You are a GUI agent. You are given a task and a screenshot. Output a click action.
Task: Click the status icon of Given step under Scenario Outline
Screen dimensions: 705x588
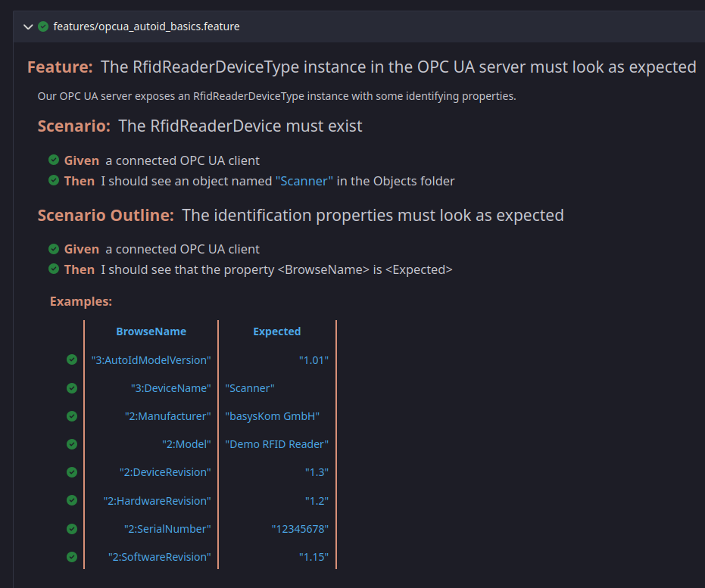tap(54, 248)
